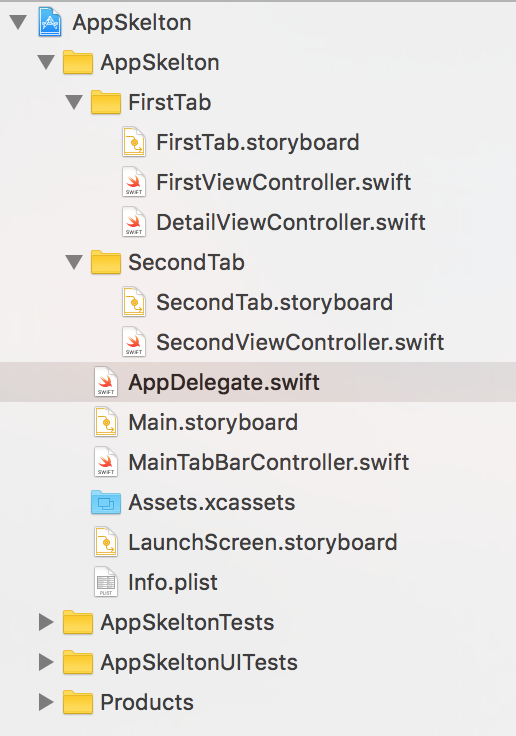The image size is (516, 736).
Task: Click the AppSkelton Xcode project icon
Action: pyautogui.click(x=49, y=22)
